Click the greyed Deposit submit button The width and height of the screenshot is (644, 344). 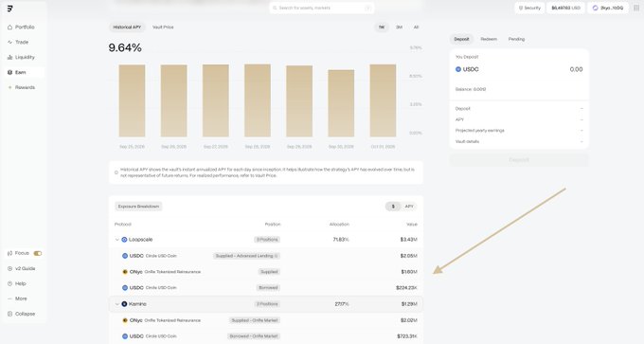tap(519, 160)
